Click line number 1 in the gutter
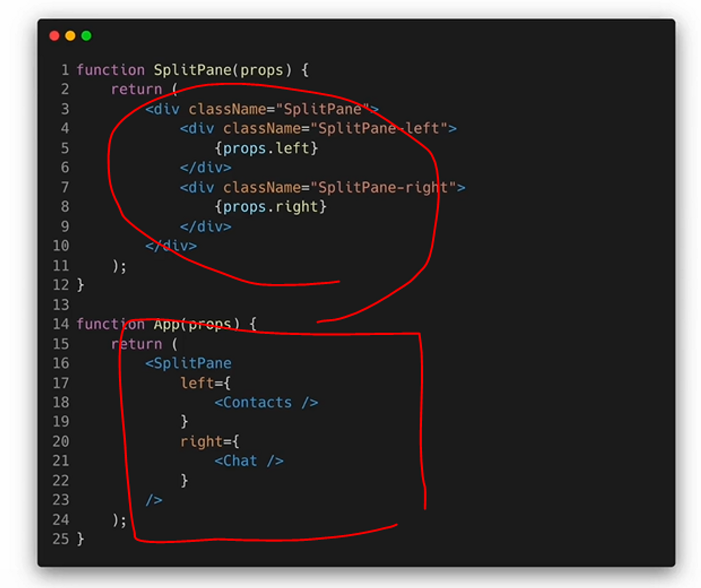The height and width of the screenshot is (588, 701). tap(64, 70)
